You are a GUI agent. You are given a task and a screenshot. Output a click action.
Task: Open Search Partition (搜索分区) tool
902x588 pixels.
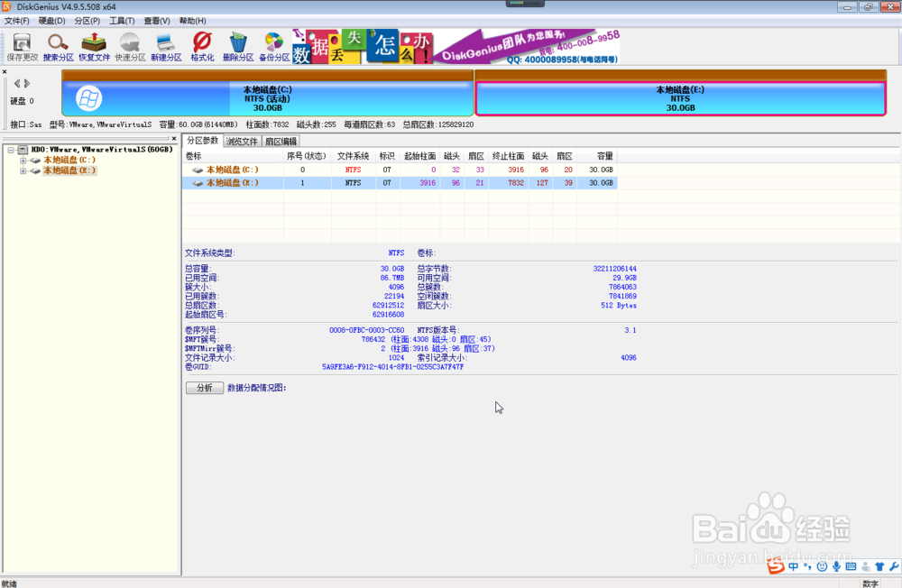tap(58, 47)
